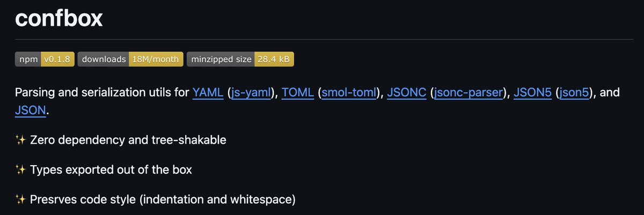Click sparkle icon beside Presrves code style

(x=20, y=200)
